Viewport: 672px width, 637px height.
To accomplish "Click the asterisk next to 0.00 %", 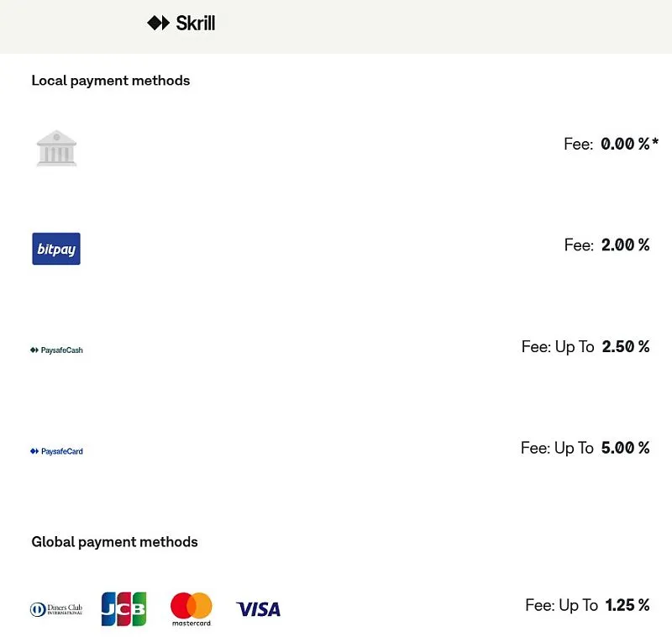I will click(655, 141).
